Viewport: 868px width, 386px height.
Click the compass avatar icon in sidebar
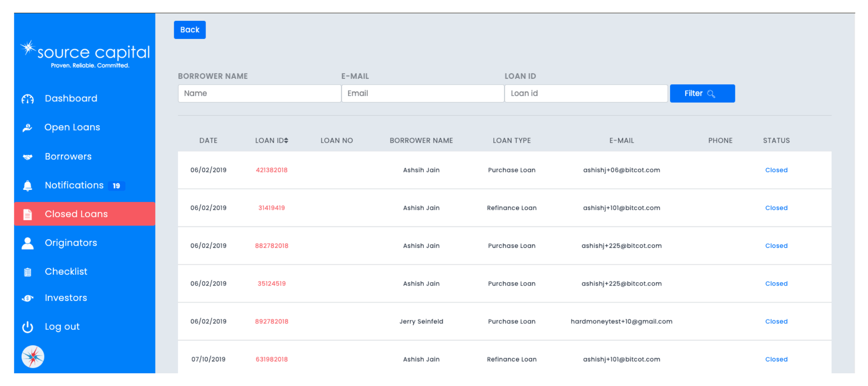(x=33, y=357)
